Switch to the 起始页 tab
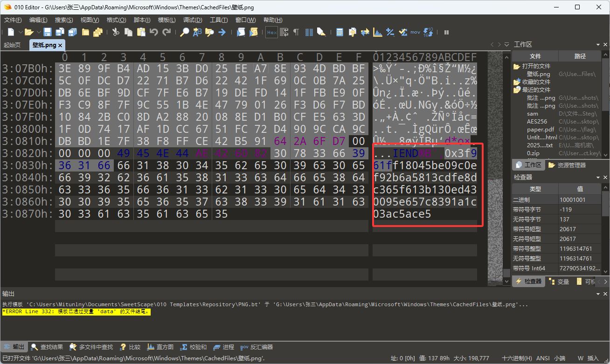 click(12, 45)
